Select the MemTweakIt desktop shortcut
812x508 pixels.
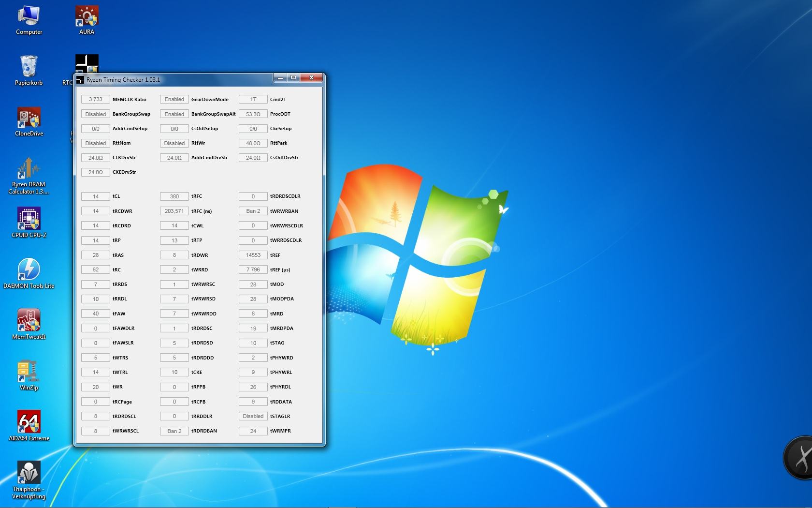(29, 325)
